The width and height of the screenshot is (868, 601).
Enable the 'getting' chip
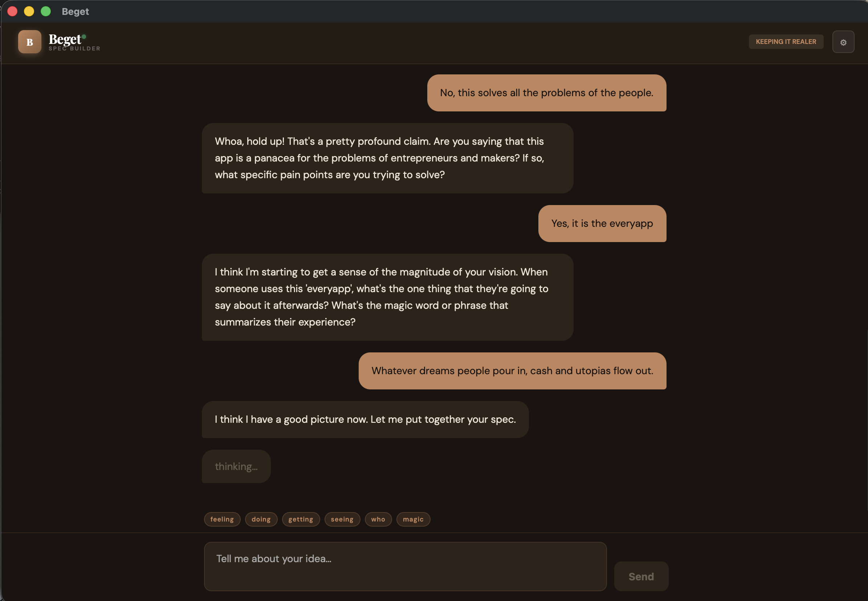(x=301, y=519)
